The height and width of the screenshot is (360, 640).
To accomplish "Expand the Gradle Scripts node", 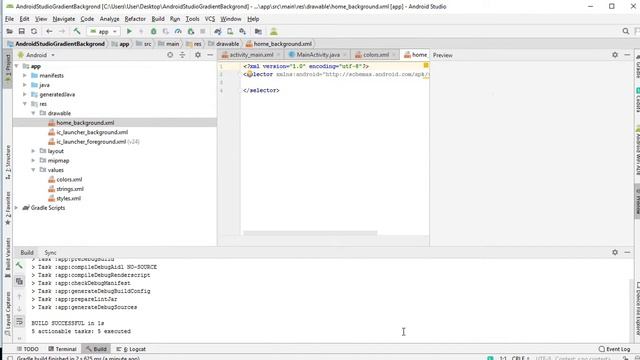I will (x=16, y=208).
